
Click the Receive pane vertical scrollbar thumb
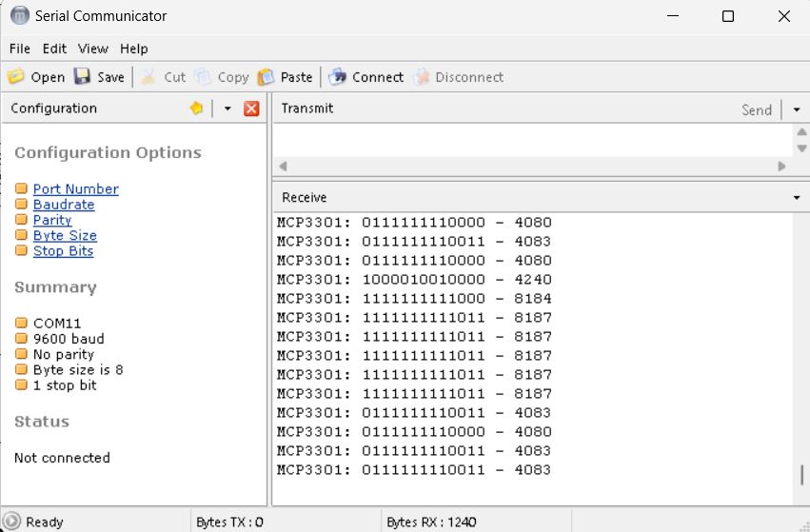point(801,475)
